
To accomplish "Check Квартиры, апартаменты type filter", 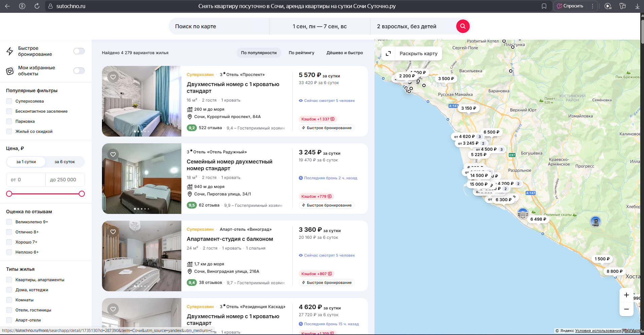I will pos(9,280).
